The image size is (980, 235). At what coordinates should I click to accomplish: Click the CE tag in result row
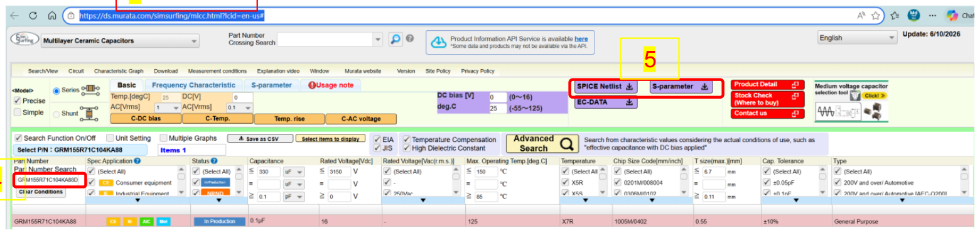pos(113,221)
